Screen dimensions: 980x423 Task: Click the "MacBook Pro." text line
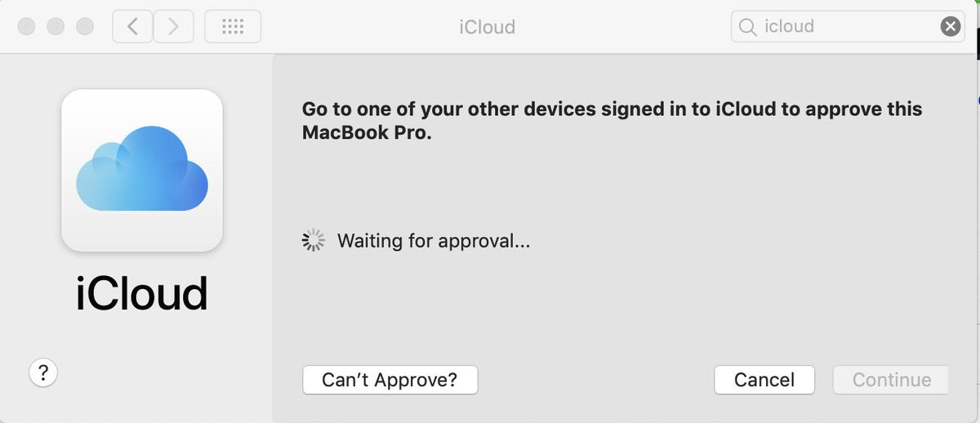coord(367,133)
